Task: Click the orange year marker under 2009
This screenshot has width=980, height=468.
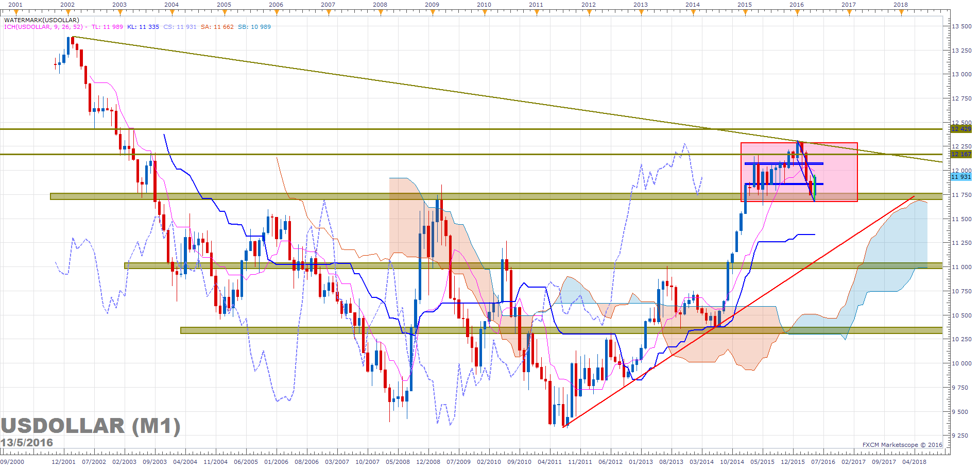Action: pos(432,13)
